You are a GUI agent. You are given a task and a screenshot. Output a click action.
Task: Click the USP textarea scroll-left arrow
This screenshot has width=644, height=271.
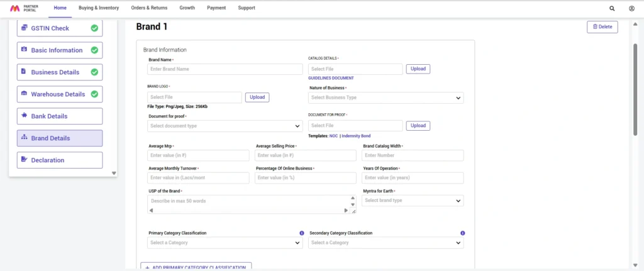pos(151,210)
